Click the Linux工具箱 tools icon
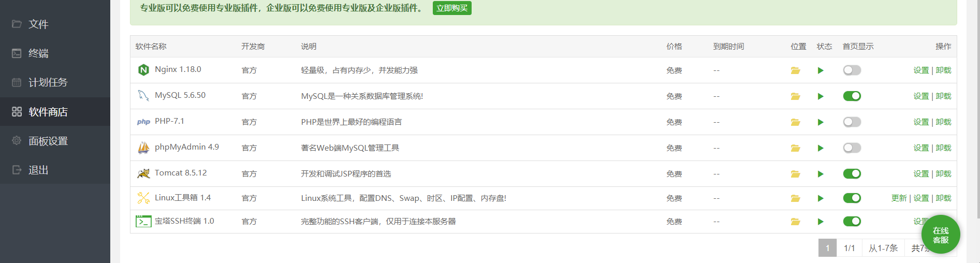This screenshot has height=263, width=980. [143, 198]
